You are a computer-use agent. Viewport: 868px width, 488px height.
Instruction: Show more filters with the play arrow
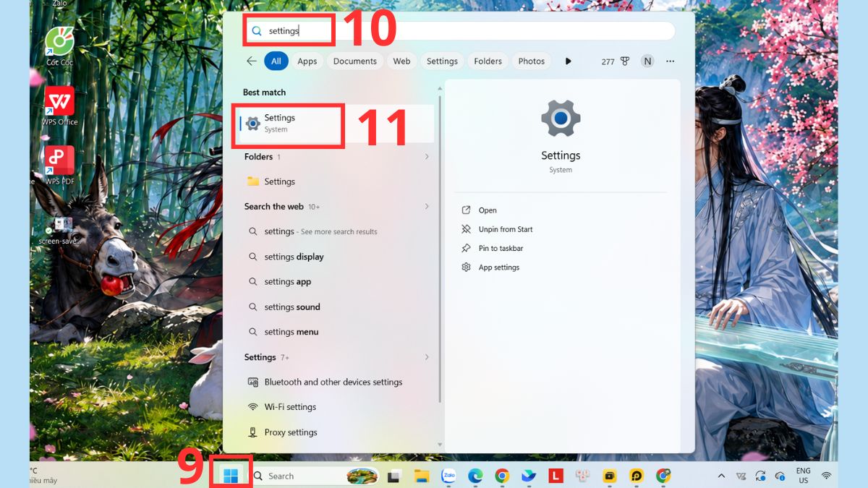click(569, 61)
